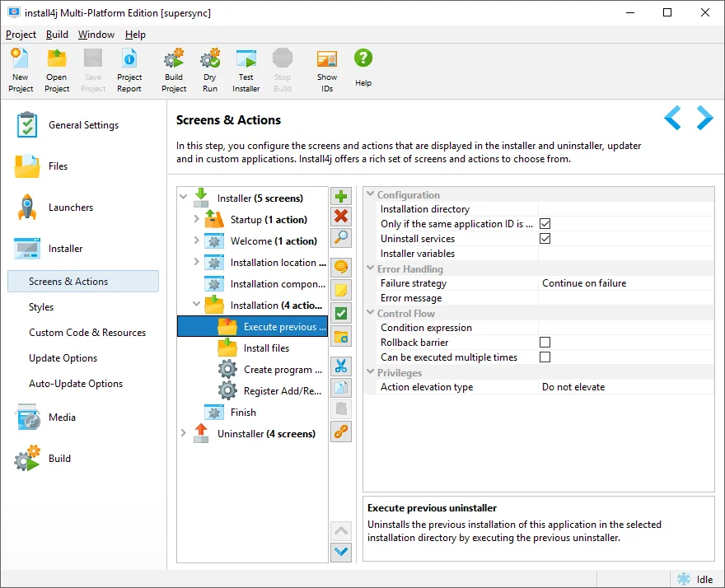This screenshot has width=725, height=588.
Task: Select Screens & Actions in sidebar
Action: pos(83,282)
